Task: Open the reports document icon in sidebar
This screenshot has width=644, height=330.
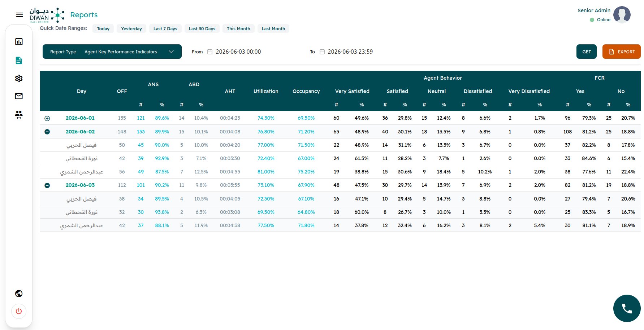Action: coord(19,60)
